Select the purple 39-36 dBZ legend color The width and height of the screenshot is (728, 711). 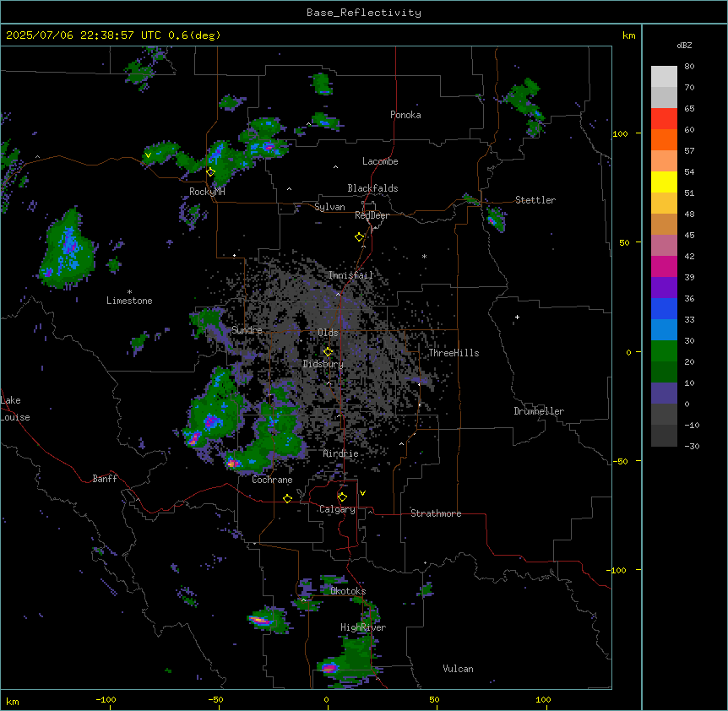[x=664, y=288]
